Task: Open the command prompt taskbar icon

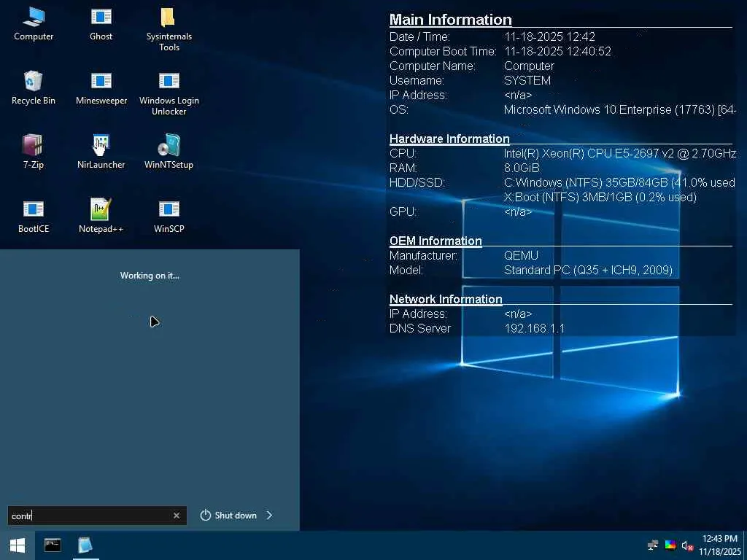Action: click(x=53, y=545)
